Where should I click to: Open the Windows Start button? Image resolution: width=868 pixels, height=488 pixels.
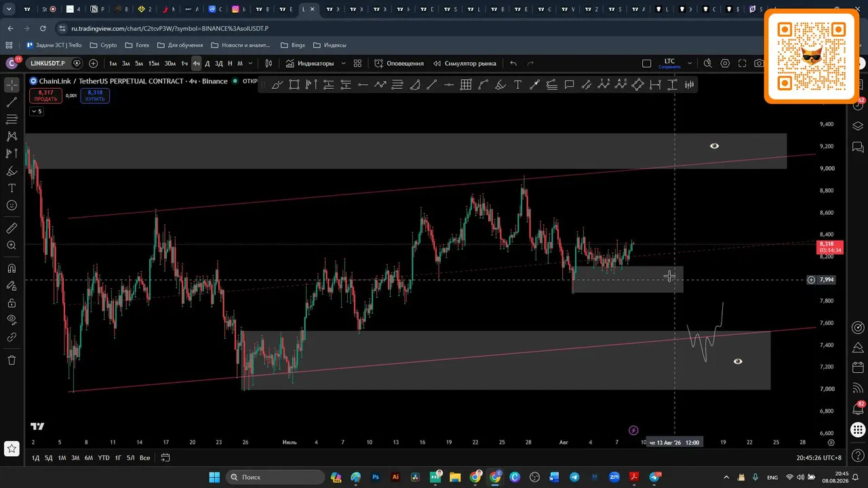[x=214, y=477]
